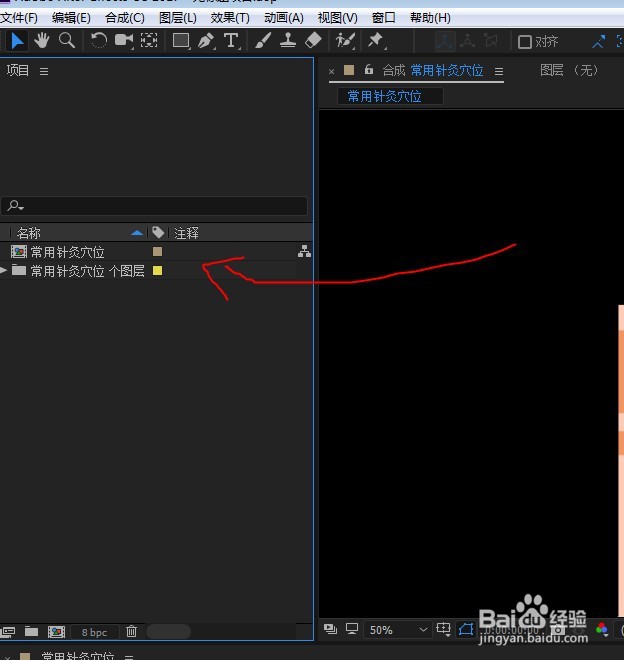Create a new composition from the project panel

coord(56,631)
